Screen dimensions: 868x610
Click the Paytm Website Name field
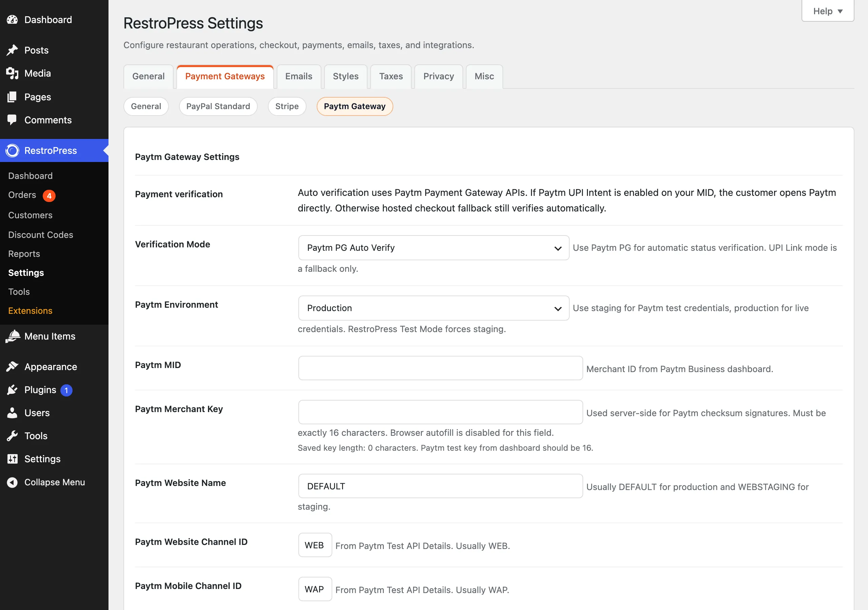(x=440, y=486)
